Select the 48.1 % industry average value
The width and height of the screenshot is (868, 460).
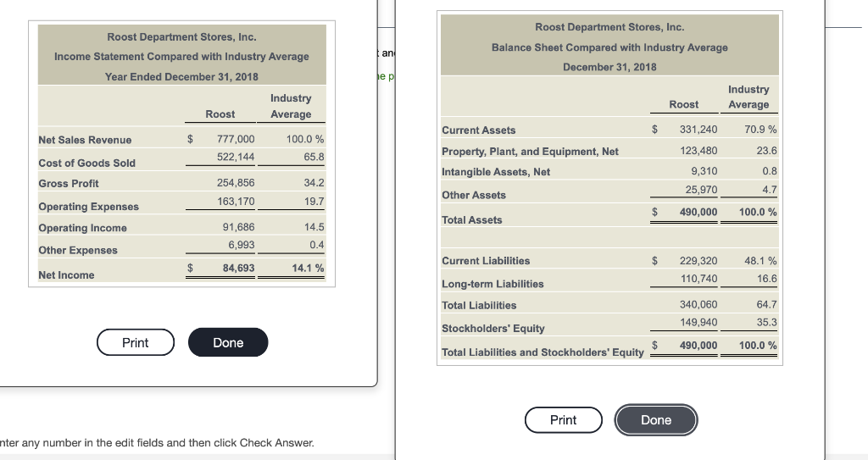tap(760, 260)
